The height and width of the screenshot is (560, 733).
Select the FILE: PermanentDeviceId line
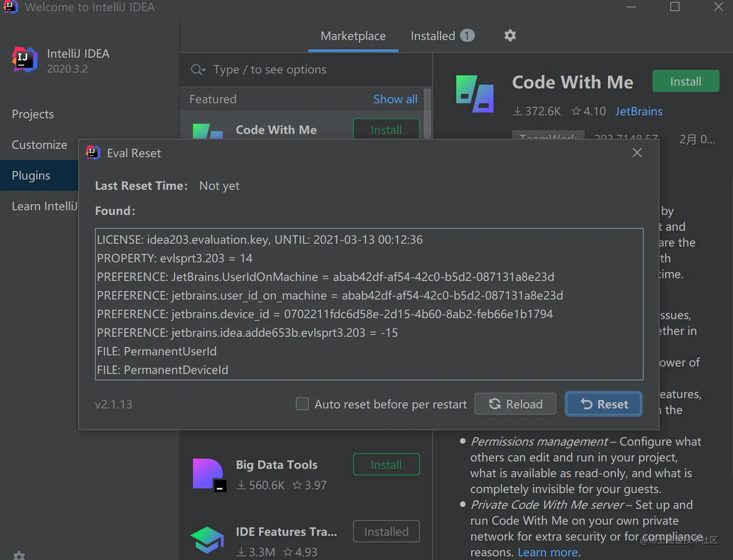[162, 370]
